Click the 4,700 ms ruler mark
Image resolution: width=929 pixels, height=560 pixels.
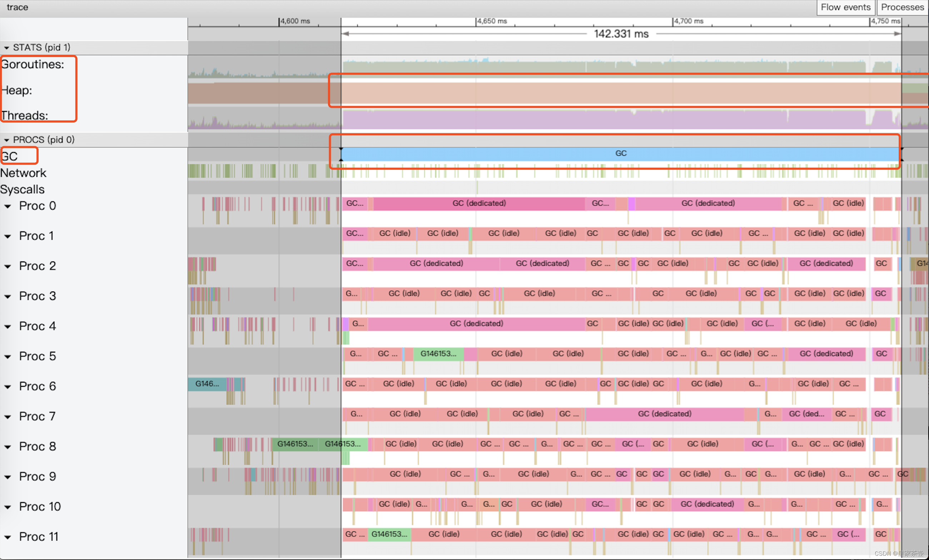[x=688, y=21]
